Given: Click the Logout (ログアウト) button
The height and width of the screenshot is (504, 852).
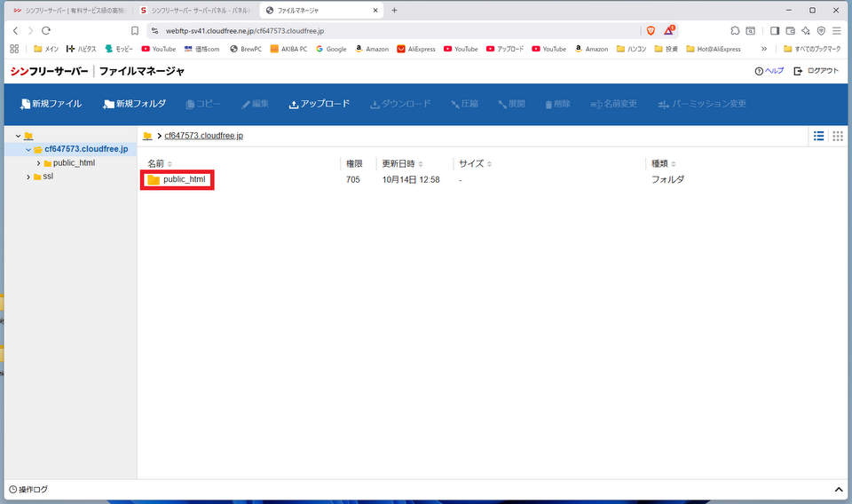Looking at the screenshot, I should (x=816, y=71).
